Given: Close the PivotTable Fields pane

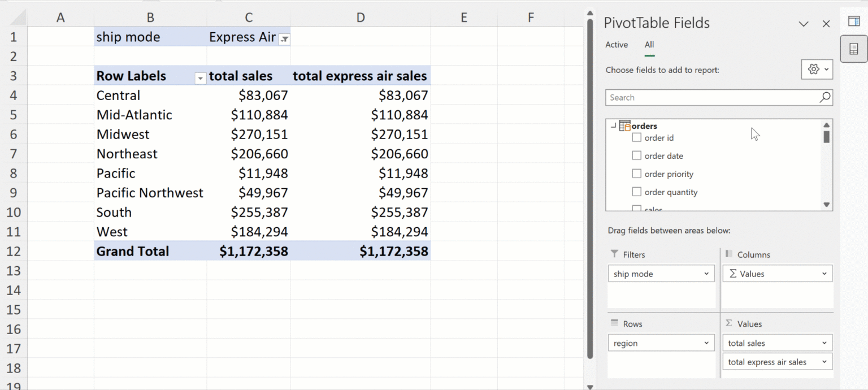Looking at the screenshot, I should (826, 24).
